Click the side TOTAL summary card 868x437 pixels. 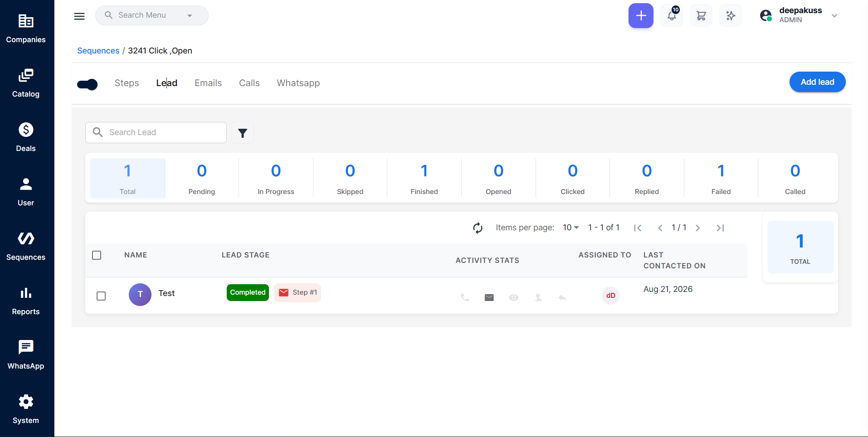[x=800, y=247]
